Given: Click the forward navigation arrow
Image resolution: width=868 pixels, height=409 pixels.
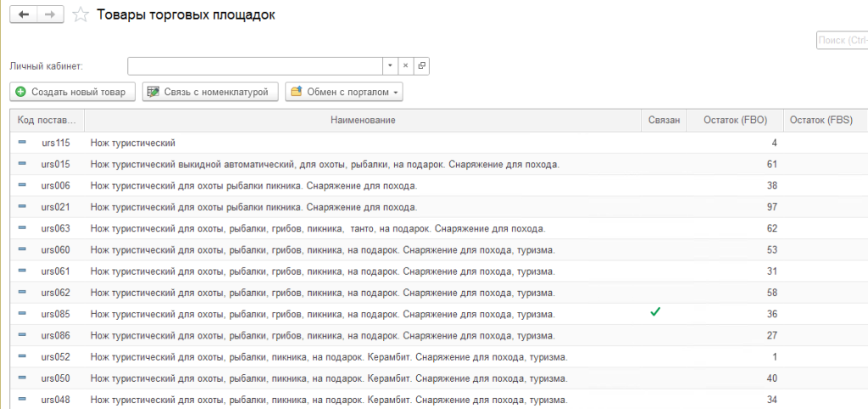Looking at the screenshot, I should (51, 15).
